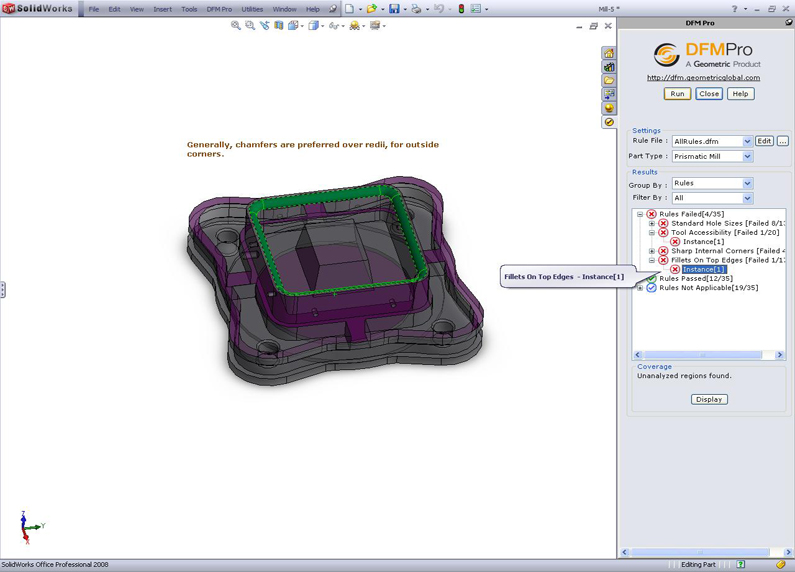The image size is (795, 572).
Task: Click the blue check icon beside Rules Not Applicable
Action: [651, 288]
